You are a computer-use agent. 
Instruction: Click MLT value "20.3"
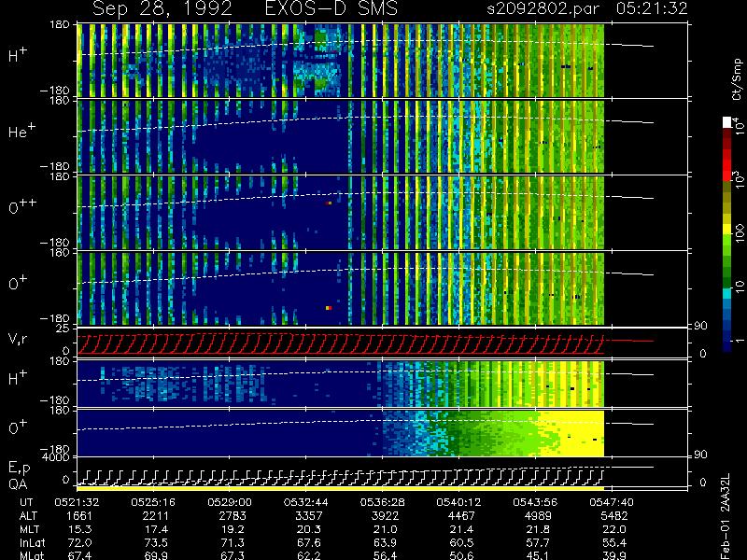tap(310, 529)
